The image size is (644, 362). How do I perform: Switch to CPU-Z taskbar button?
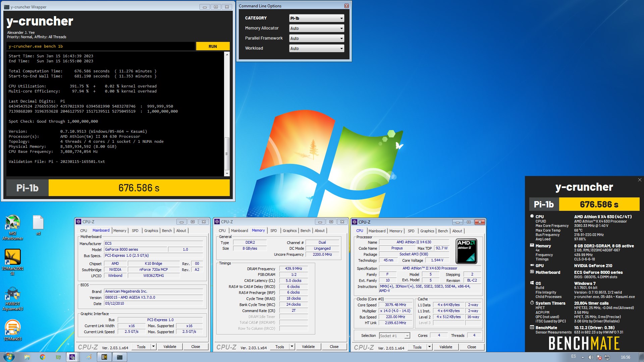72,357
